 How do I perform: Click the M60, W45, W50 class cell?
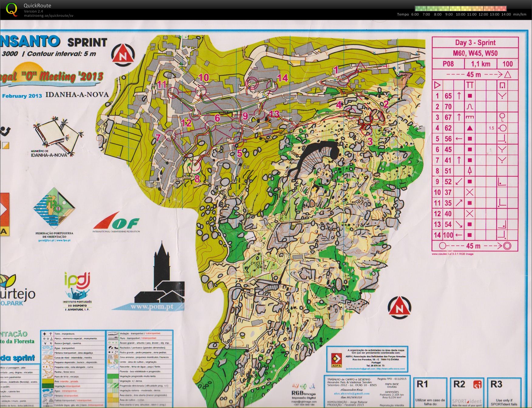pos(475,53)
